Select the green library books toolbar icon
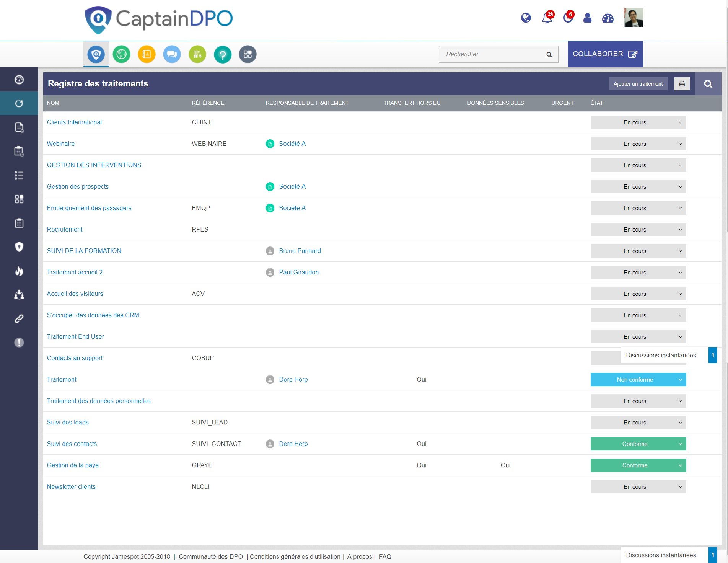Image resolution: width=728 pixels, height=563 pixels. pyautogui.click(x=197, y=54)
